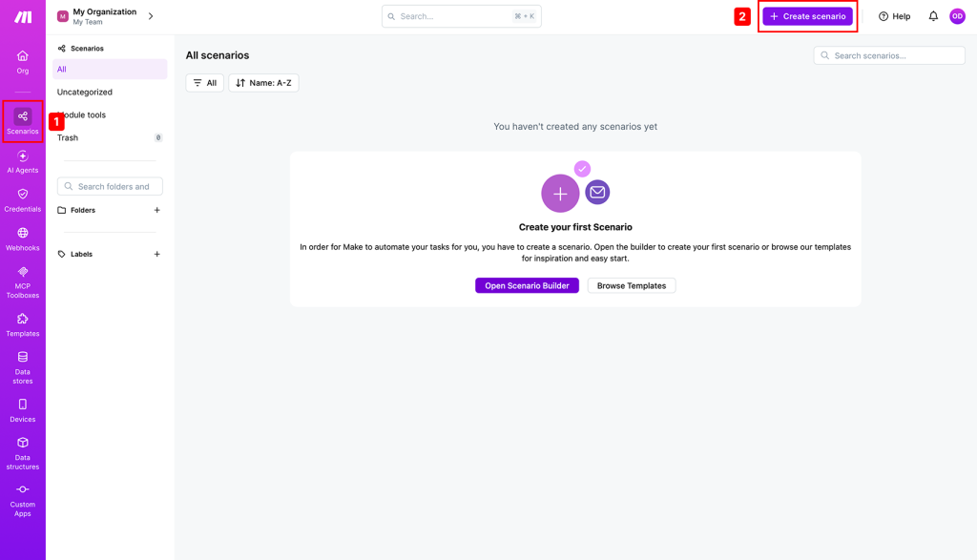Open the Devices section
Viewport: 977px width, 560px height.
tap(23, 410)
